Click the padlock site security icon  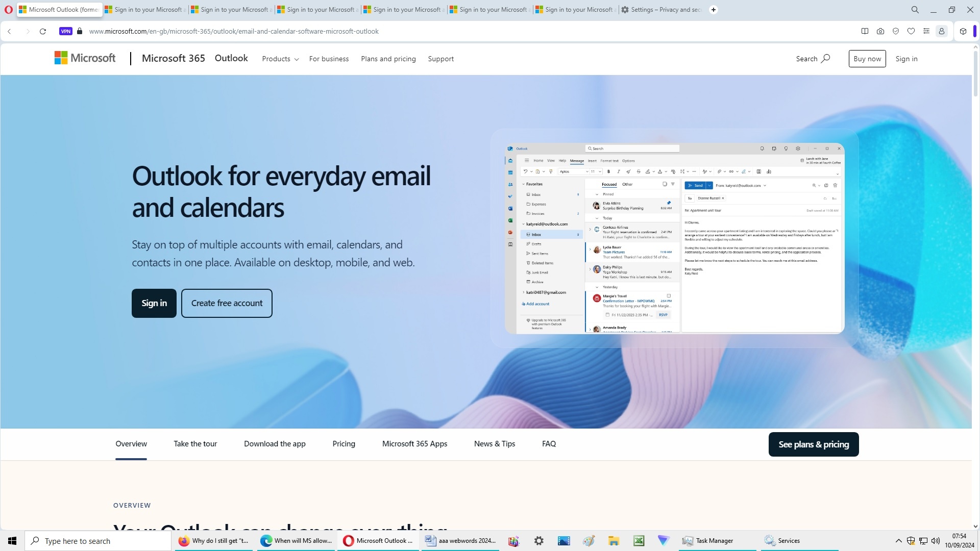(80, 31)
